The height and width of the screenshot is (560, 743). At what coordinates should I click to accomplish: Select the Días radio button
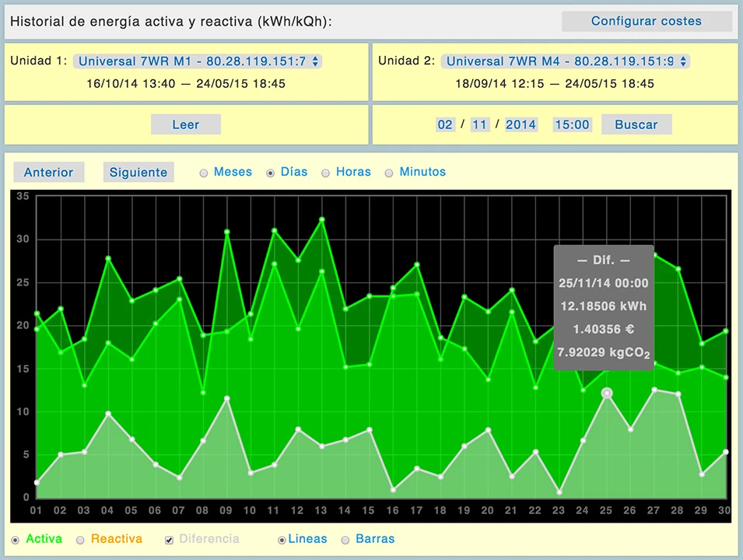point(271,173)
